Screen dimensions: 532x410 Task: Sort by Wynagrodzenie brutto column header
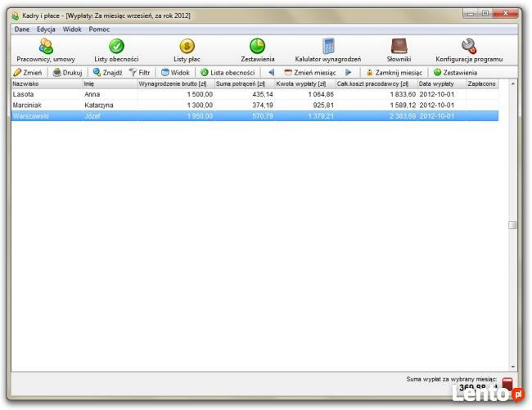[175, 83]
